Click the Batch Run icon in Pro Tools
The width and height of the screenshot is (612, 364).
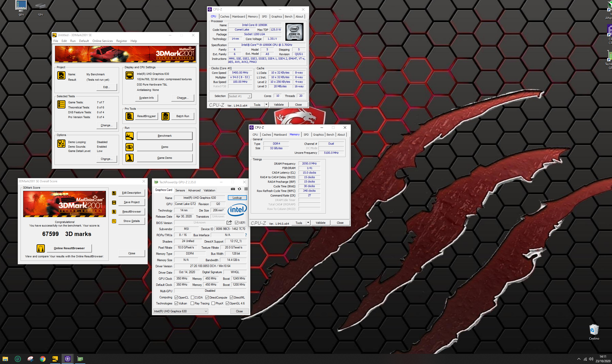click(165, 116)
